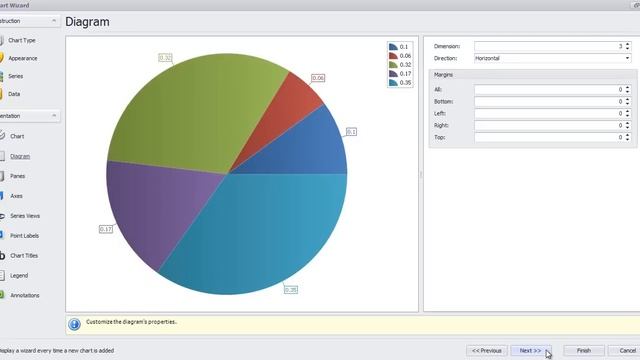Increase the All margin value
The width and height of the screenshot is (640, 360).
[628, 87]
